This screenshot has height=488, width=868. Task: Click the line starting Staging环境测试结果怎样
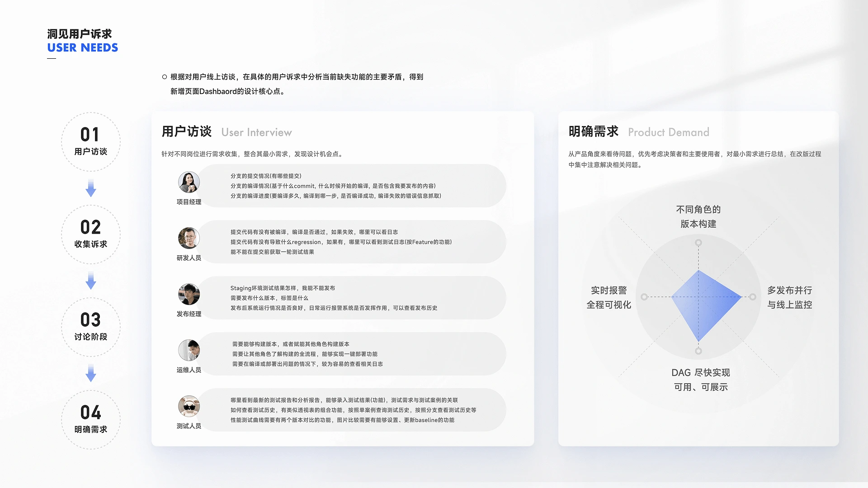283,288
